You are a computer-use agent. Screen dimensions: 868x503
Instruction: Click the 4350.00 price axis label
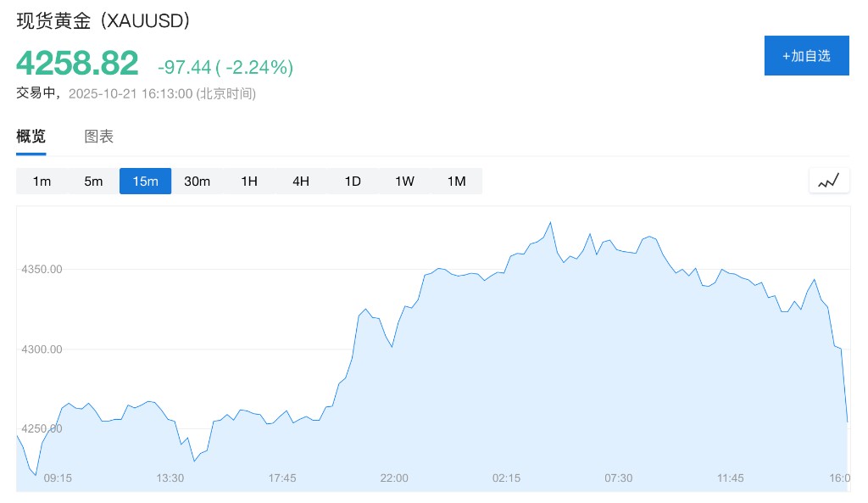point(42,270)
